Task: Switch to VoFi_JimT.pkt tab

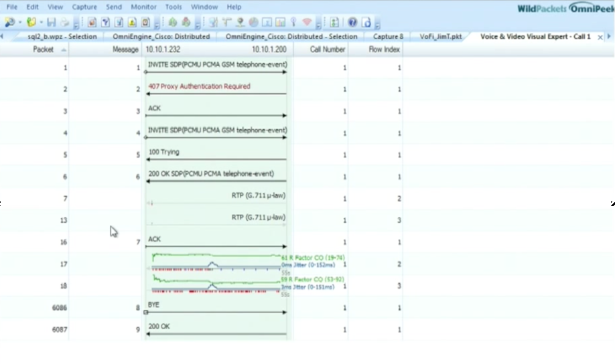Action: tap(440, 36)
